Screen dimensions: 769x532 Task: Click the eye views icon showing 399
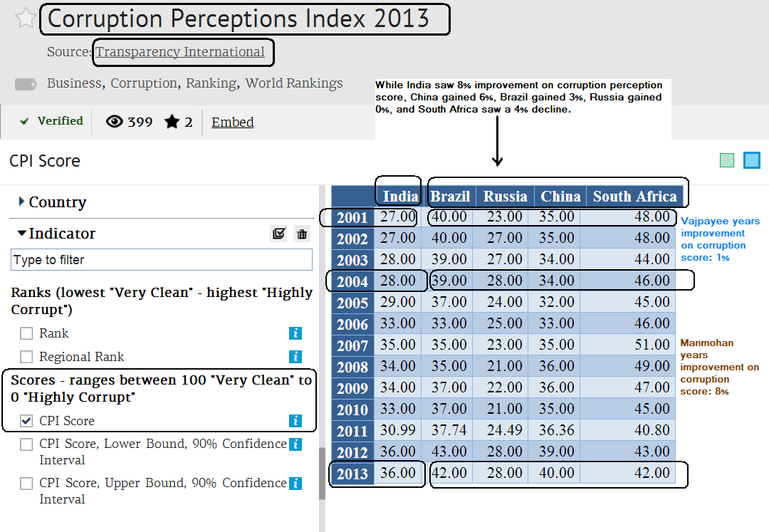[x=114, y=121]
